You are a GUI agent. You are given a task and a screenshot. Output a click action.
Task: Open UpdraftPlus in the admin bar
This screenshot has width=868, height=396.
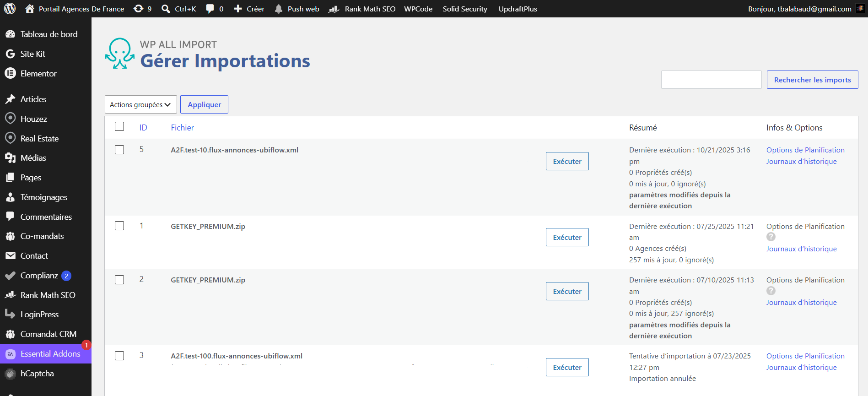click(518, 9)
